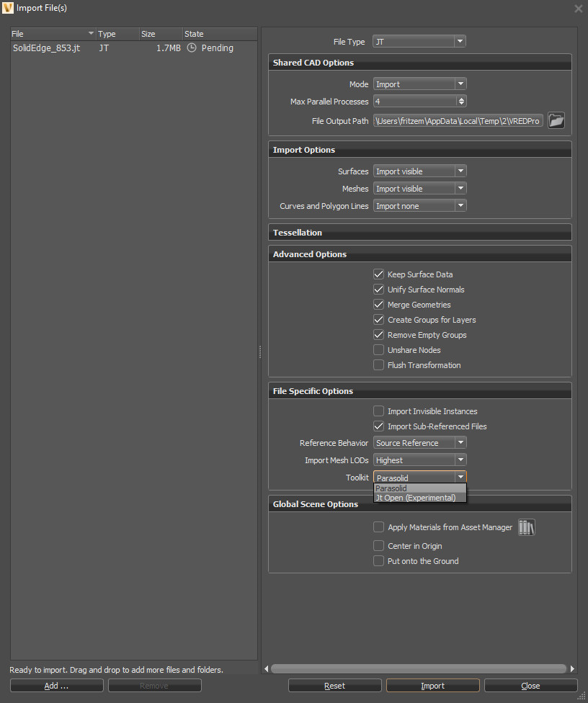The image size is (588, 703).
Task: Open the Reference Behavior dropdown
Action: tap(420, 442)
